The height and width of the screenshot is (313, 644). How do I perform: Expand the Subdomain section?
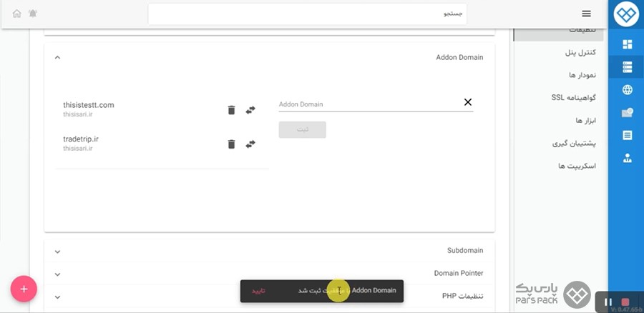[57, 252]
